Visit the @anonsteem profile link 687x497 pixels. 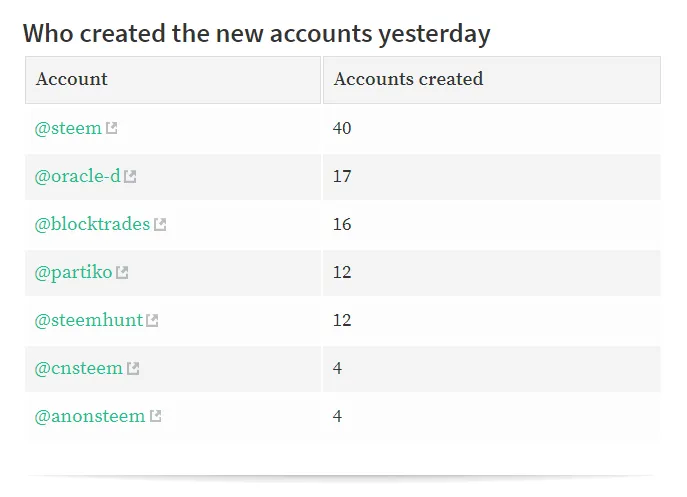pos(90,416)
